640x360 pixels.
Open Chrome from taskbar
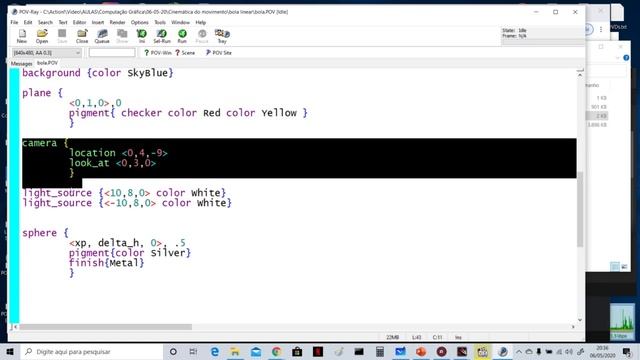pyautogui.click(x=276, y=351)
